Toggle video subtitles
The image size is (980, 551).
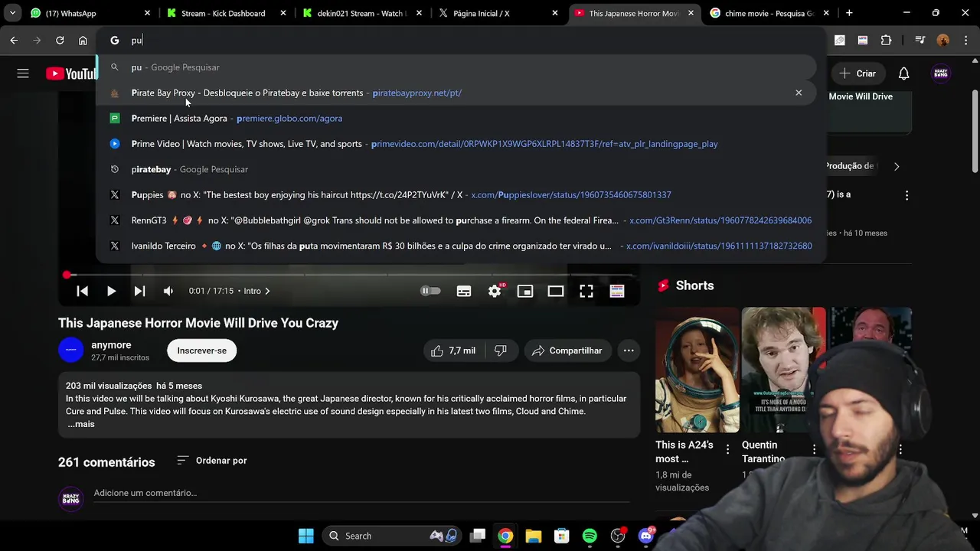pyautogui.click(x=464, y=291)
